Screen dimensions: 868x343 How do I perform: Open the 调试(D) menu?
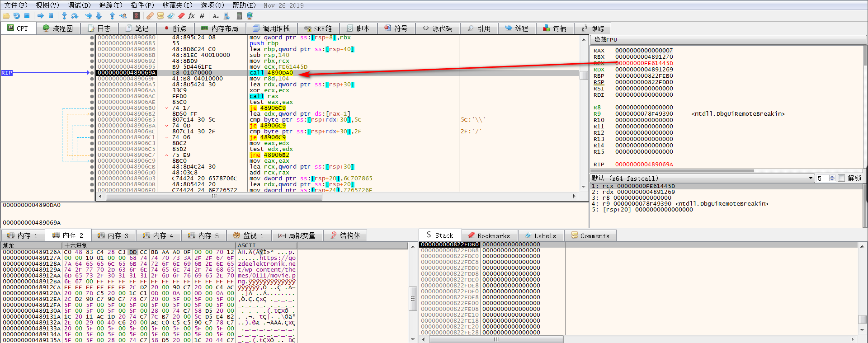pos(79,5)
